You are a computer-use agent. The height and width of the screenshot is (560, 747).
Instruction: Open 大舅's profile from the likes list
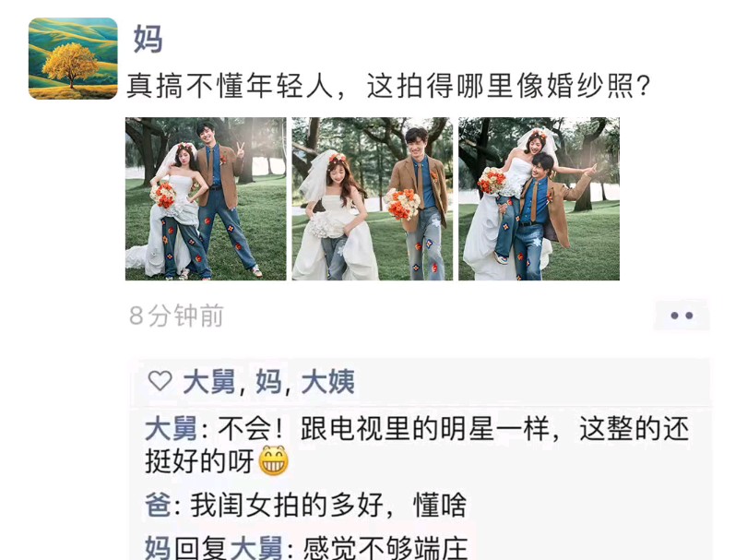tap(209, 382)
